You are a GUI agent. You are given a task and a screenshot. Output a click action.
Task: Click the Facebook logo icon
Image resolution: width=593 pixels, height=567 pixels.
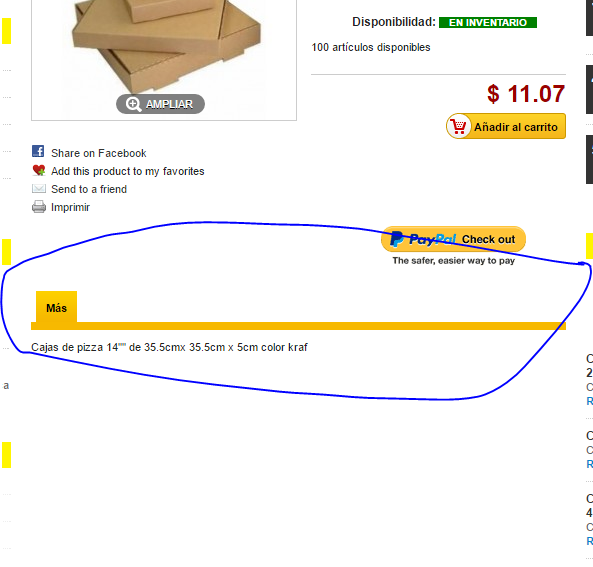tap(38, 151)
